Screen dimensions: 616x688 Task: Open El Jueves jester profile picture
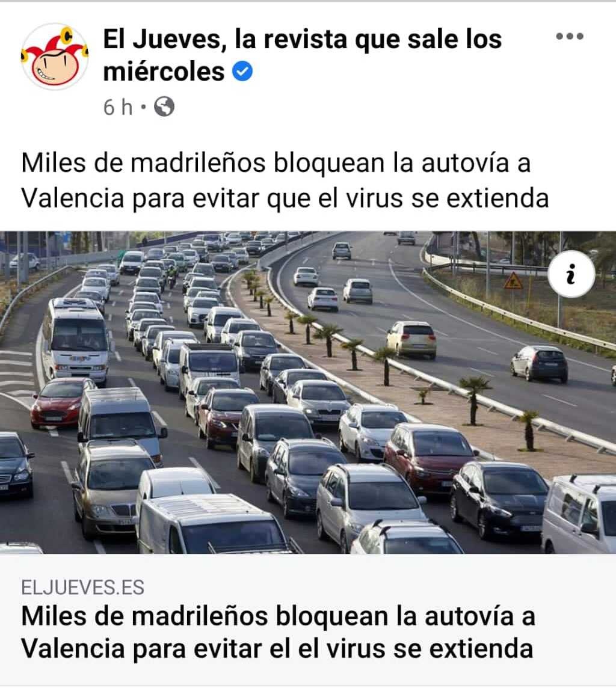55,57
